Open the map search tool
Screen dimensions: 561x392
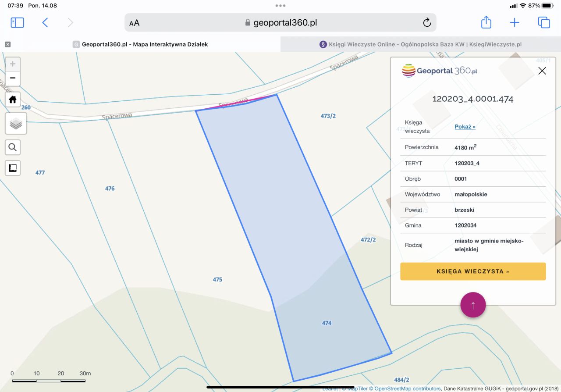pos(13,148)
